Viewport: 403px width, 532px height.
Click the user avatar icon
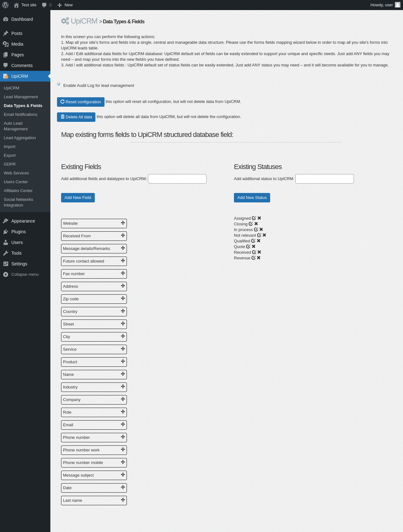[398, 5]
